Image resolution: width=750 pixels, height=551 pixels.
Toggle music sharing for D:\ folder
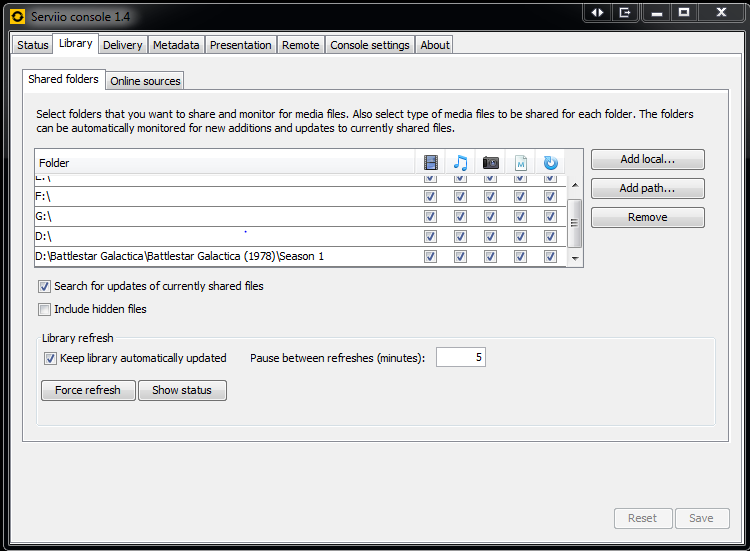460,237
